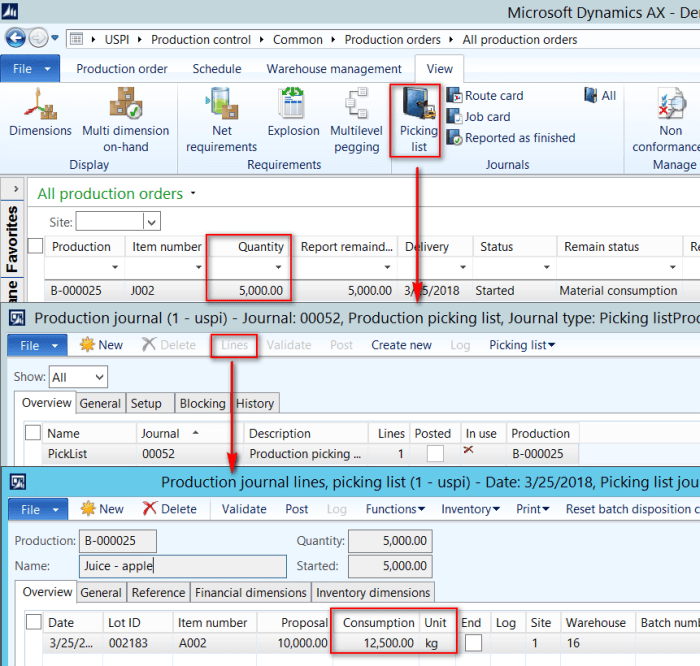Open the Inventory dimensions tab
This screenshot has width=700, height=666.
pyautogui.click(x=372, y=592)
